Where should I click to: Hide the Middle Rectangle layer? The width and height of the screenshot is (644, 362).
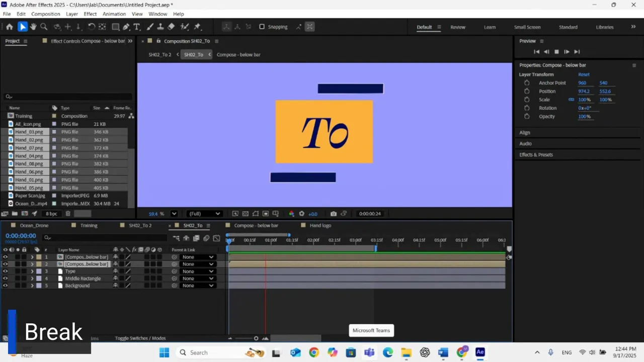pos(6,278)
